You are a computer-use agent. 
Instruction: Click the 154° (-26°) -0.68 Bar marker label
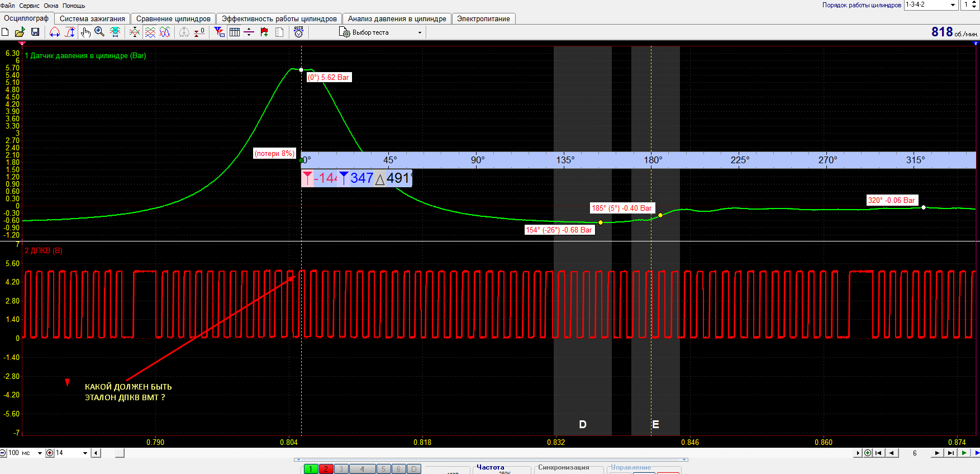[559, 230]
